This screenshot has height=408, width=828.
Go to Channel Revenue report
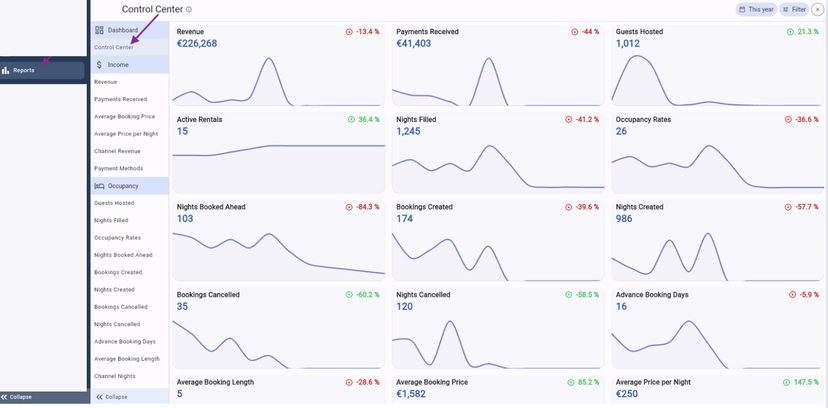[x=117, y=151]
